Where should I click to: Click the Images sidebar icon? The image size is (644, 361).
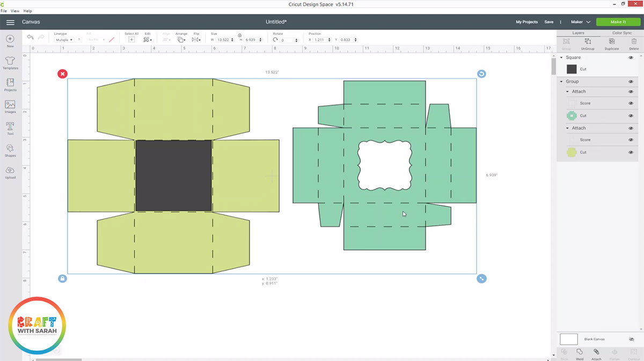point(10,106)
